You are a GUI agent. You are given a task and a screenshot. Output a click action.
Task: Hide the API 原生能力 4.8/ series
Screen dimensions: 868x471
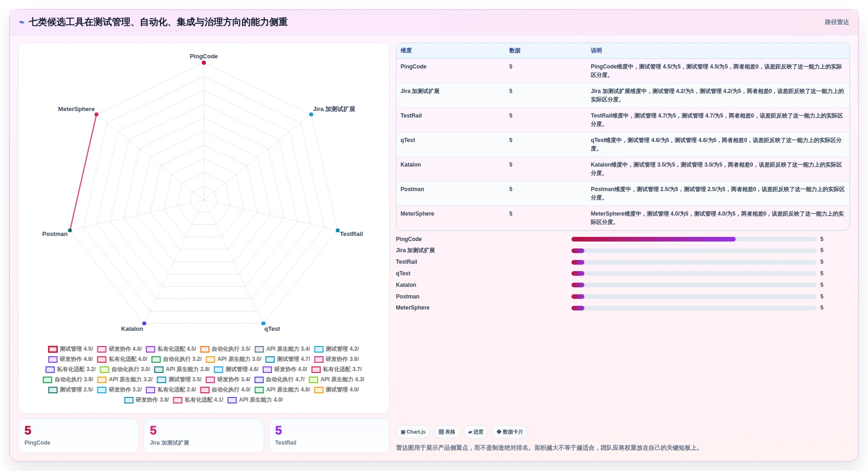coord(283,390)
